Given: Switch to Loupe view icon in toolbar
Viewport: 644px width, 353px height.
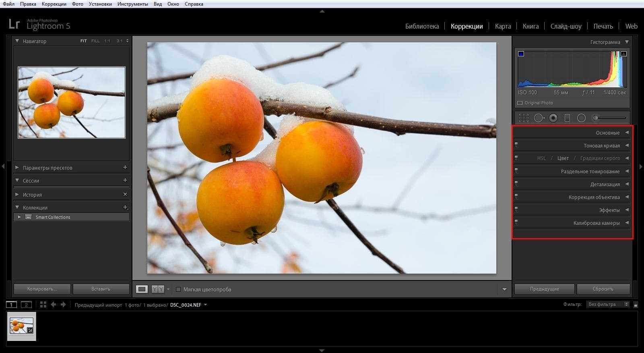Looking at the screenshot, I should coord(142,289).
